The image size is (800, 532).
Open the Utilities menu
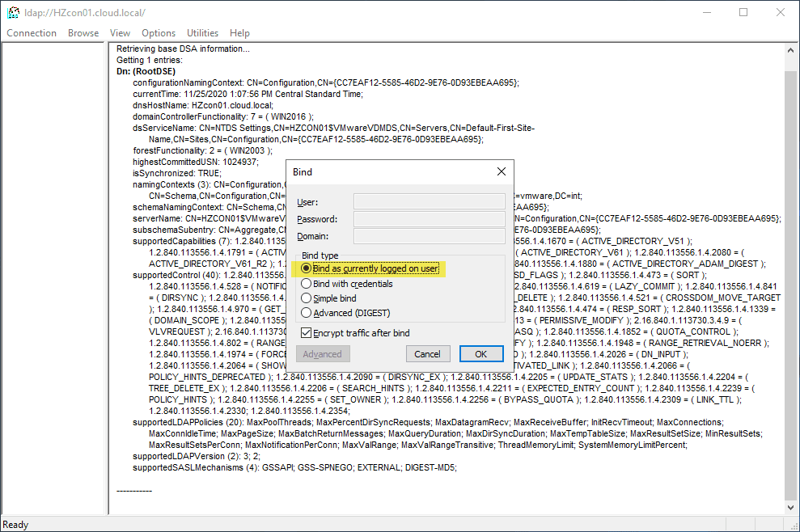click(202, 32)
